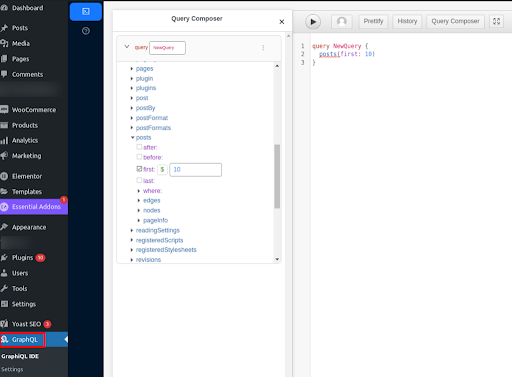Click the Prettify button
This screenshot has height=377, width=512.
pyautogui.click(x=373, y=21)
